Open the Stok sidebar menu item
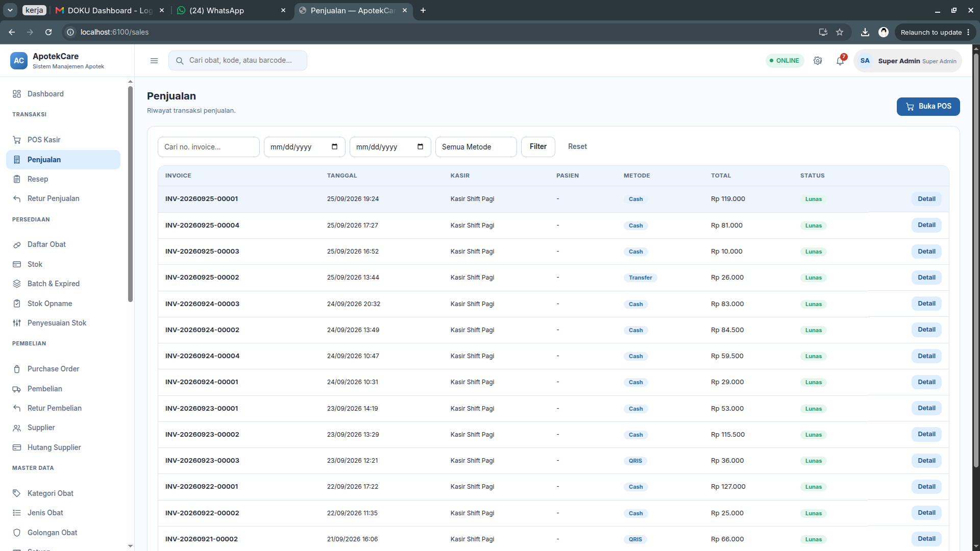The width and height of the screenshot is (980, 551). pyautogui.click(x=63, y=264)
